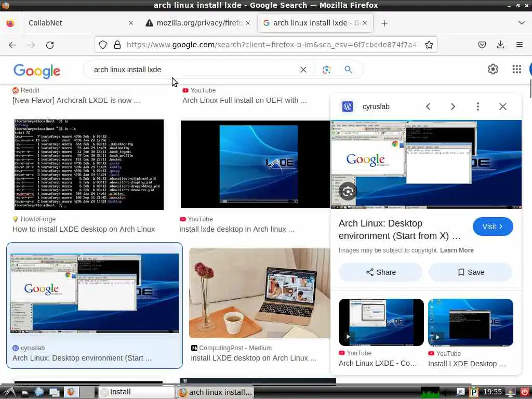Click the Share button
Image resolution: width=532 pixels, height=399 pixels.
pos(381,272)
